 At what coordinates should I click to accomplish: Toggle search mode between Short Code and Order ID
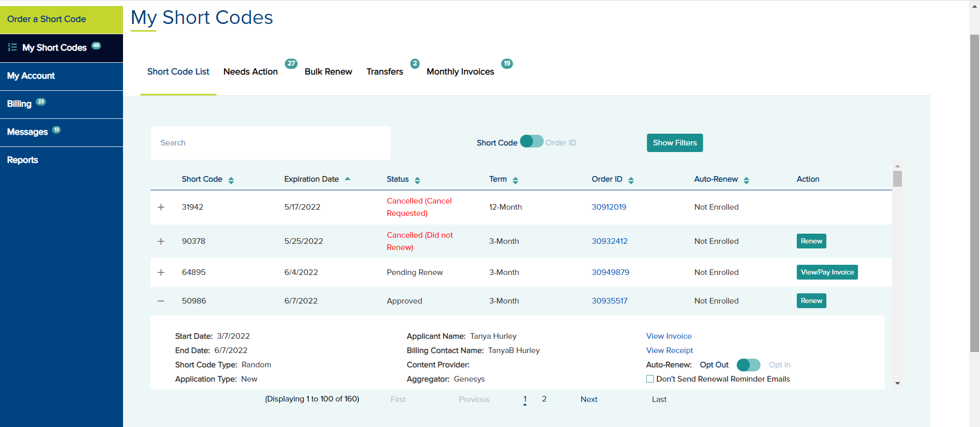(x=531, y=142)
